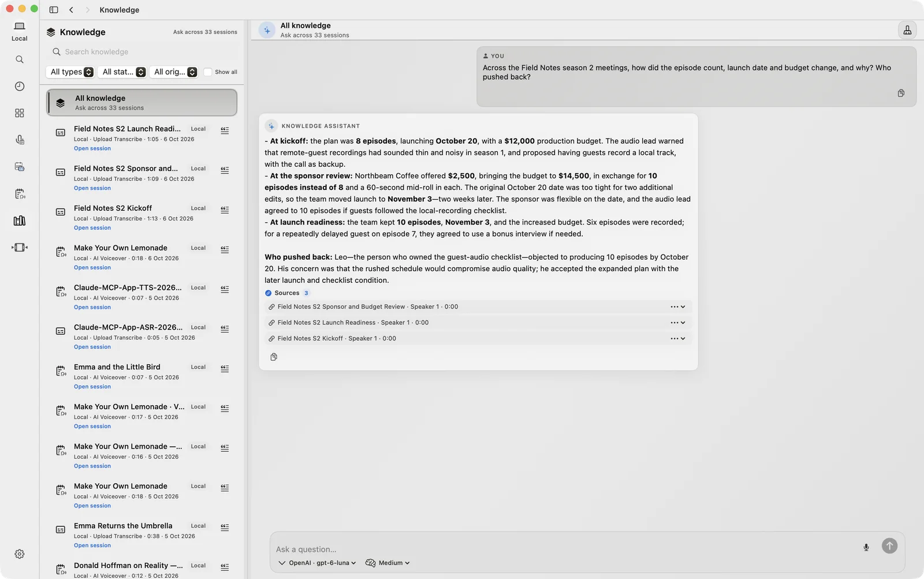Open the Search icon in left rail

[x=20, y=59]
